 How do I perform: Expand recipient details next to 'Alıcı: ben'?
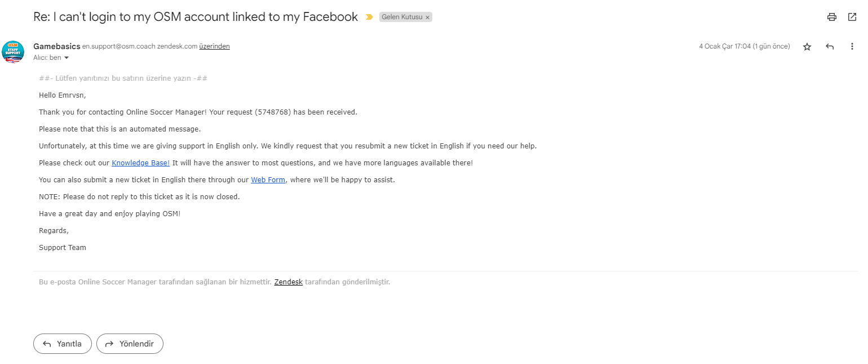tap(67, 58)
